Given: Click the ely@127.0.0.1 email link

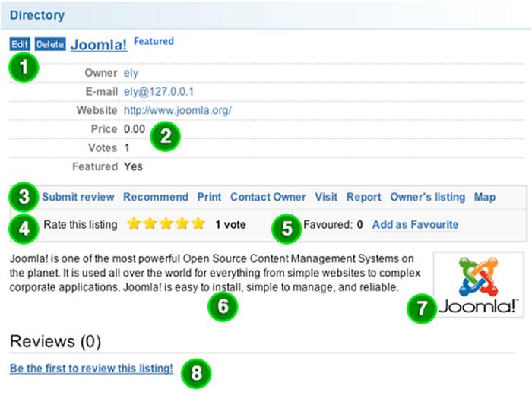Looking at the screenshot, I should point(159,92).
